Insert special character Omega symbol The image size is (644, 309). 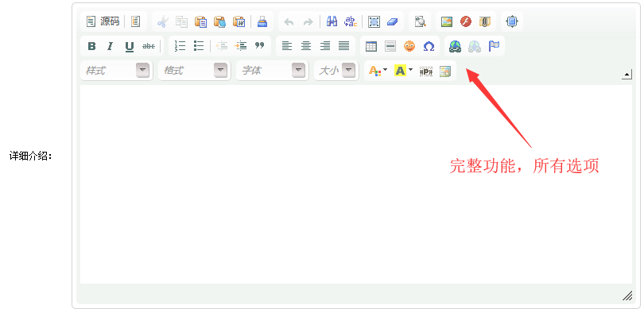(429, 46)
